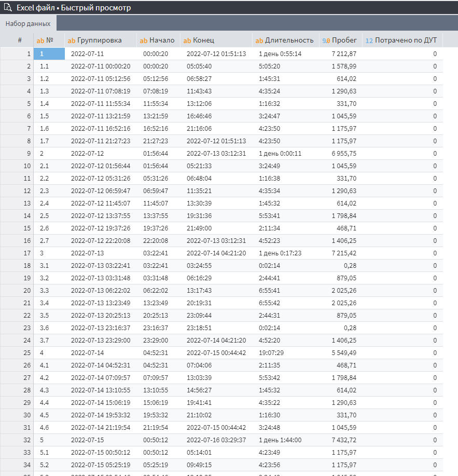458x476 pixels.
Task: Click the string type icon beside Группировка
Action: tap(71, 40)
